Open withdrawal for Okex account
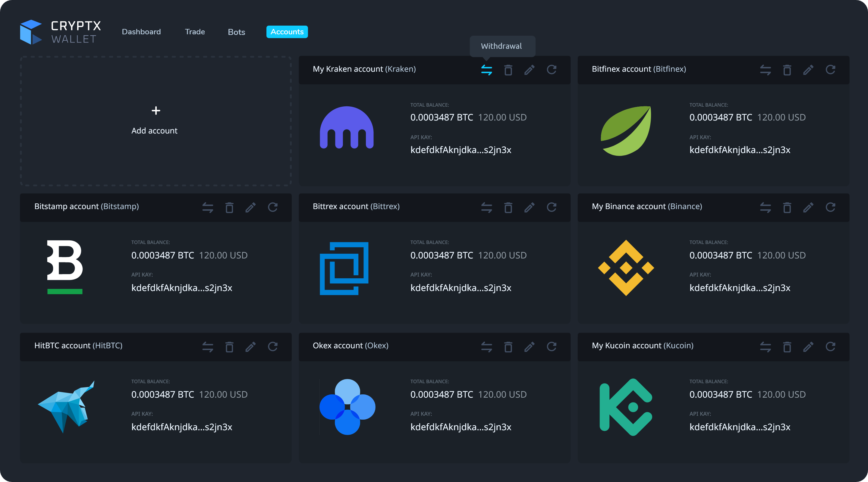This screenshot has width=868, height=482. click(486, 347)
